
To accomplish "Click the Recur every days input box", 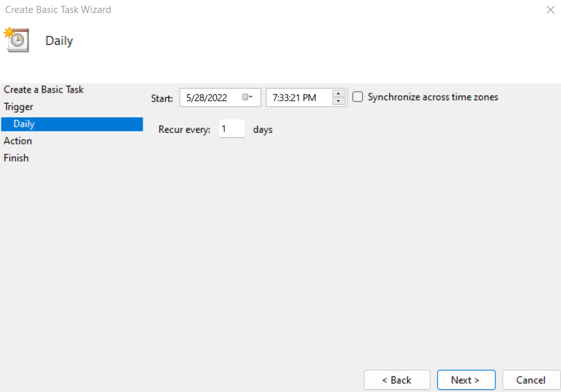I will [231, 129].
